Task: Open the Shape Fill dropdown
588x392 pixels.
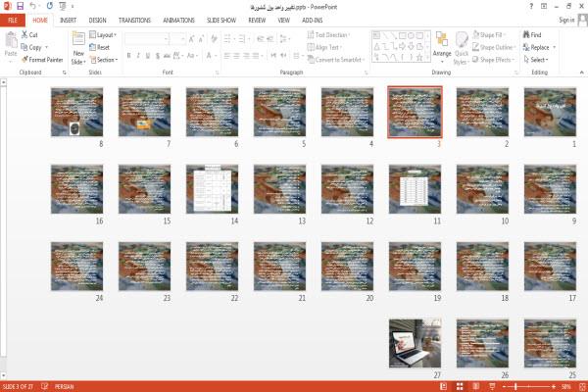Action: pos(489,35)
